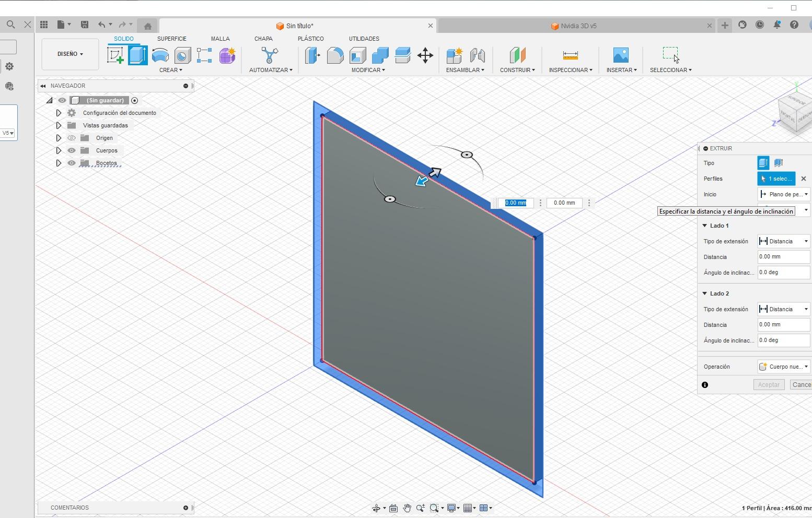The image size is (812, 518).
Task: Click the Insert image icon
Action: click(x=621, y=55)
